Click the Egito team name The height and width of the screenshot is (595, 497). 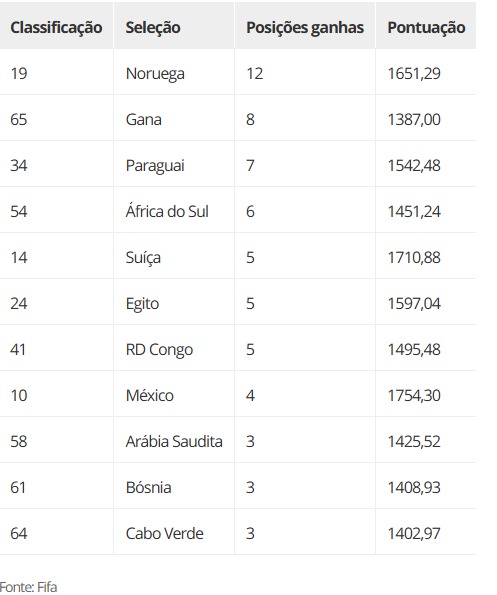(142, 304)
